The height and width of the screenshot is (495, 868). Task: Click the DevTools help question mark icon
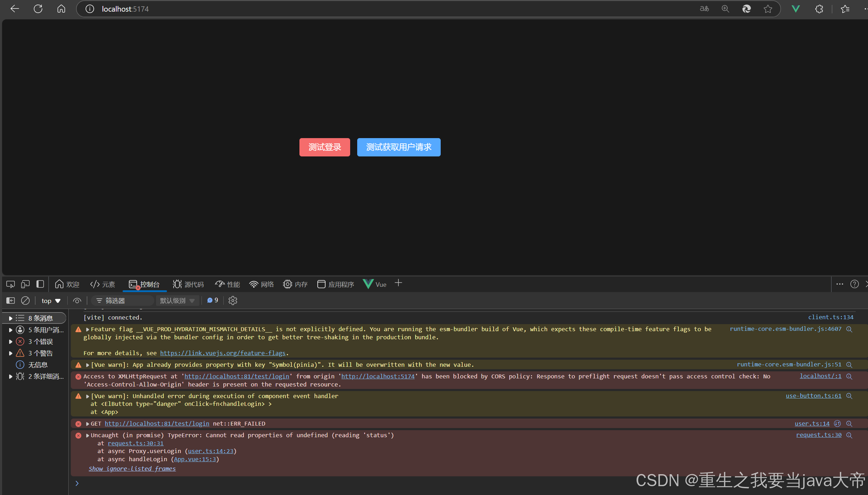coord(854,284)
